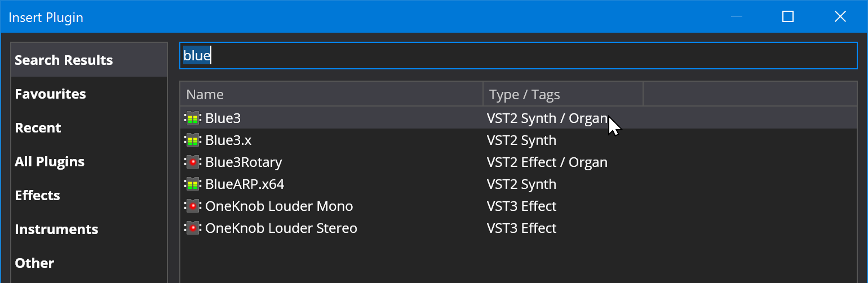Click the synth icon beside Blue3.x
The height and width of the screenshot is (283, 868).
point(193,140)
